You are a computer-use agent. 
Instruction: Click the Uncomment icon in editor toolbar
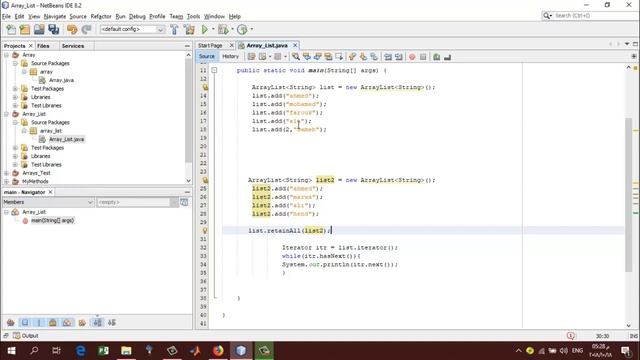click(447, 57)
